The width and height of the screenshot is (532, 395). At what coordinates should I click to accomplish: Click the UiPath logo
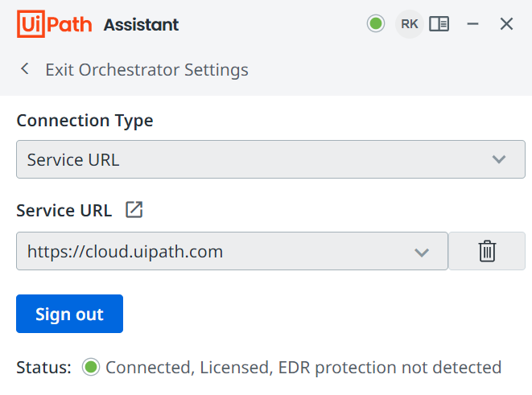click(x=55, y=24)
